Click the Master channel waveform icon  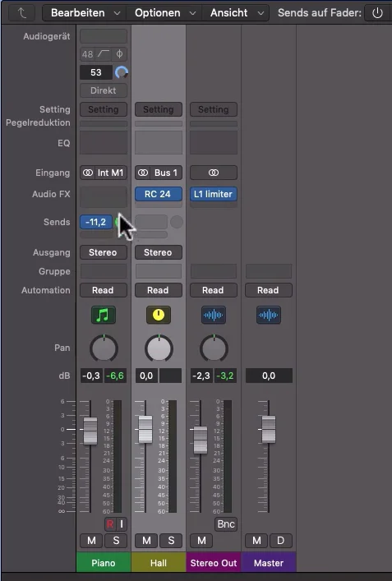click(268, 315)
